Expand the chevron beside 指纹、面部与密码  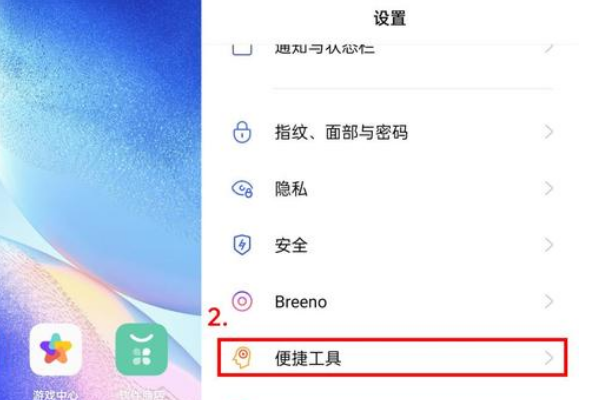click(x=549, y=132)
